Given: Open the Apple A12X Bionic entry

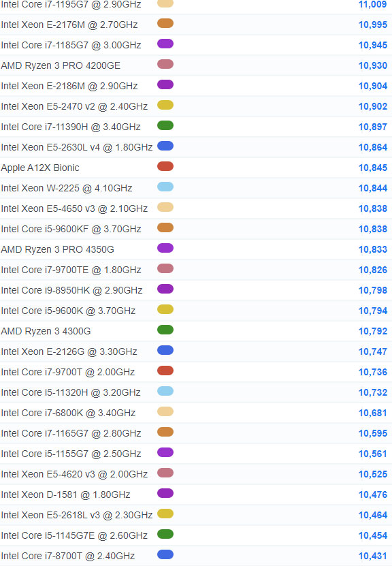Looking at the screenshot, I should (x=40, y=168).
